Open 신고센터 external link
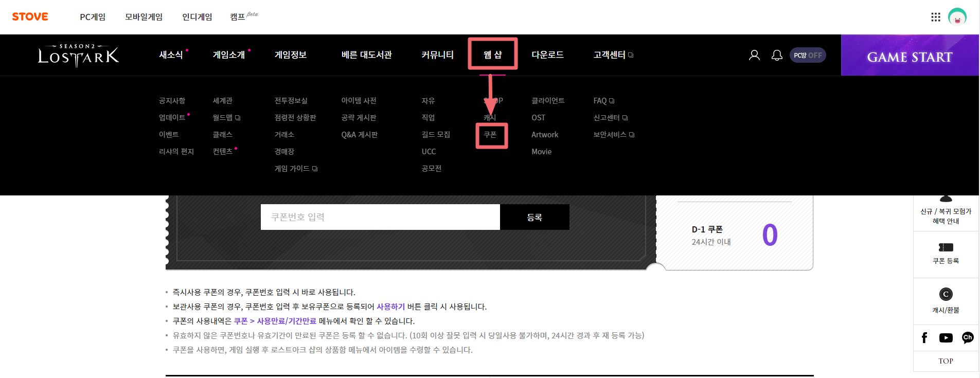 (x=611, y=118)
